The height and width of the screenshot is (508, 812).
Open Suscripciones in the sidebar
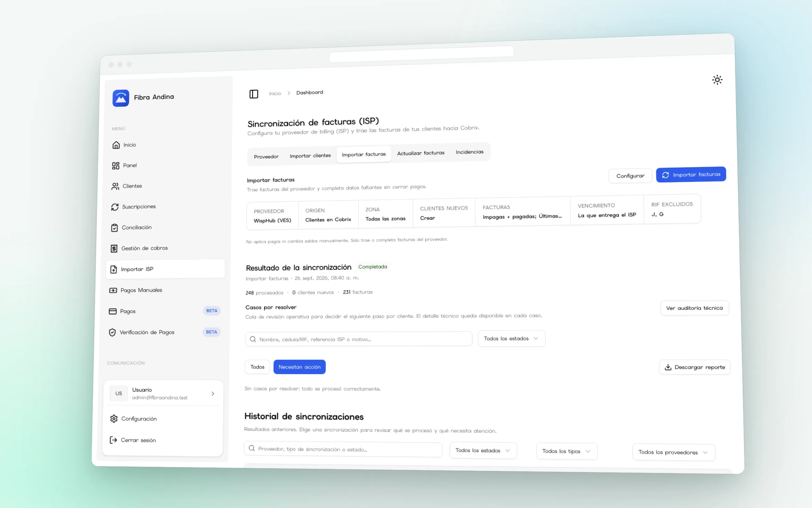139,207
